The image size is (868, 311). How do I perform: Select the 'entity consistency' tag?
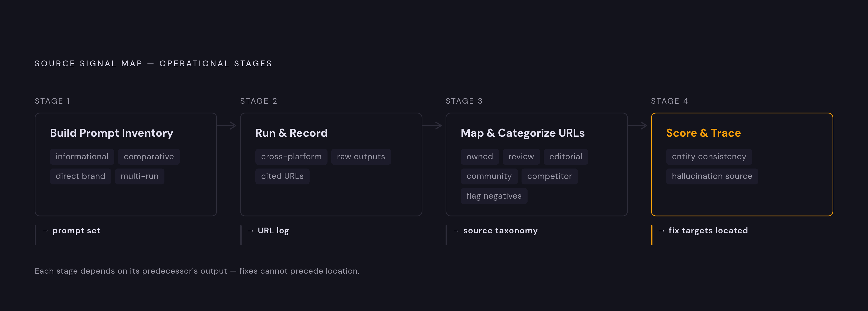(x=709, y=157)
